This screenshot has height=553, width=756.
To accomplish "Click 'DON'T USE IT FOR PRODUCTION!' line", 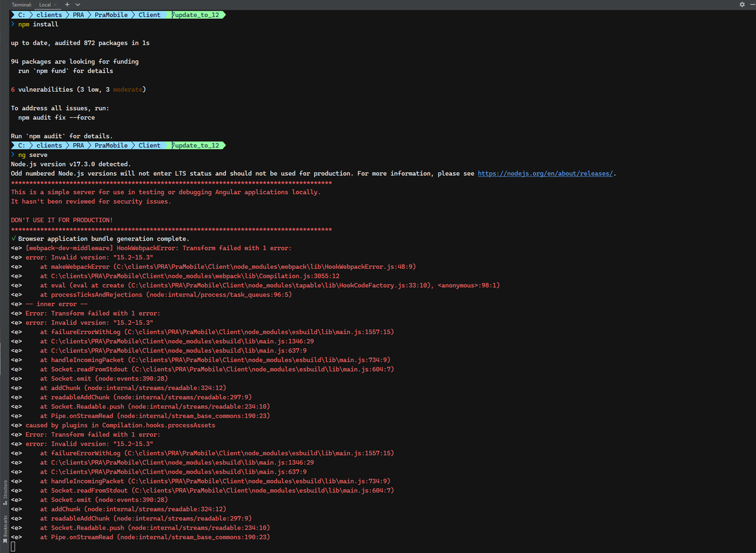I will click(x=62, y=220).
